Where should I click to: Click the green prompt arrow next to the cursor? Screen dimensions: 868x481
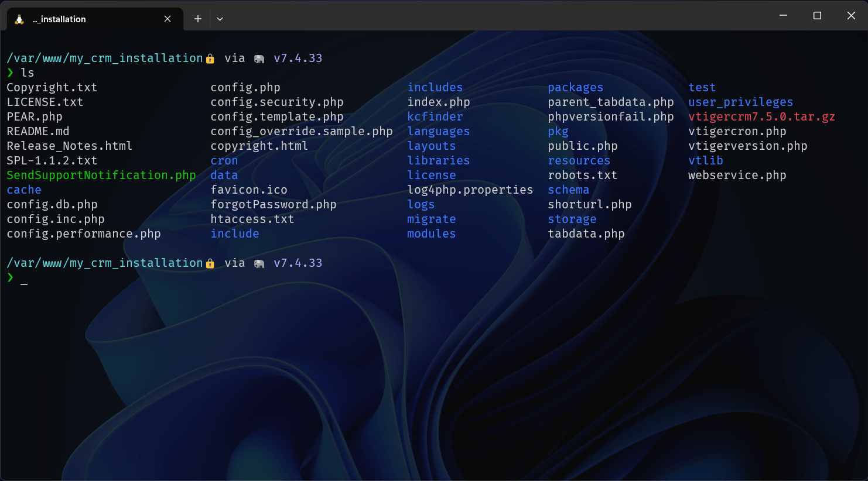[x=10, y=277]
